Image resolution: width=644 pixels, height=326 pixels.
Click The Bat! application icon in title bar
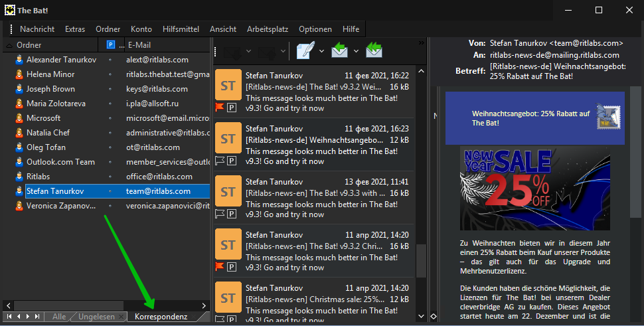9,10
